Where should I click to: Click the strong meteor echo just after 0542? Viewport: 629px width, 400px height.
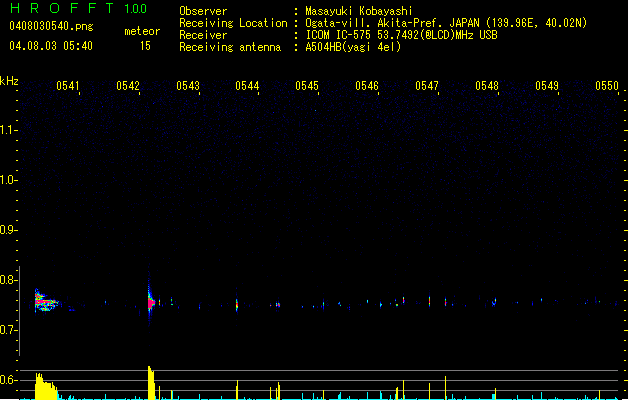click(150, 302)
